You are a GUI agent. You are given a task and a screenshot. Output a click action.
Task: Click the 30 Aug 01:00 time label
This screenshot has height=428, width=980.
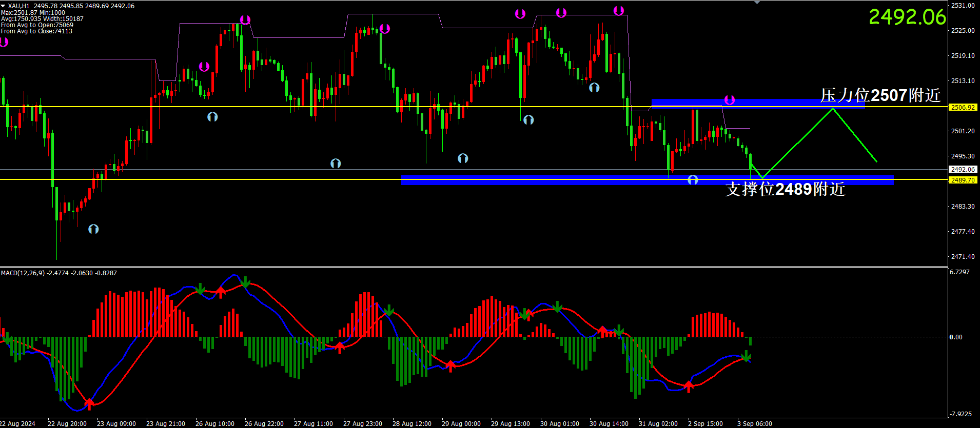pos(560,423)
